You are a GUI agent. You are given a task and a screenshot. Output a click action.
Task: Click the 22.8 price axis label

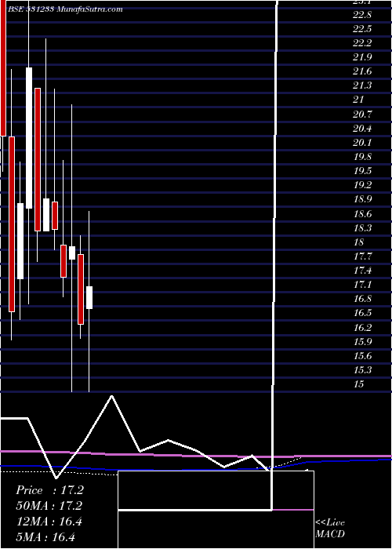coord(362,15)
